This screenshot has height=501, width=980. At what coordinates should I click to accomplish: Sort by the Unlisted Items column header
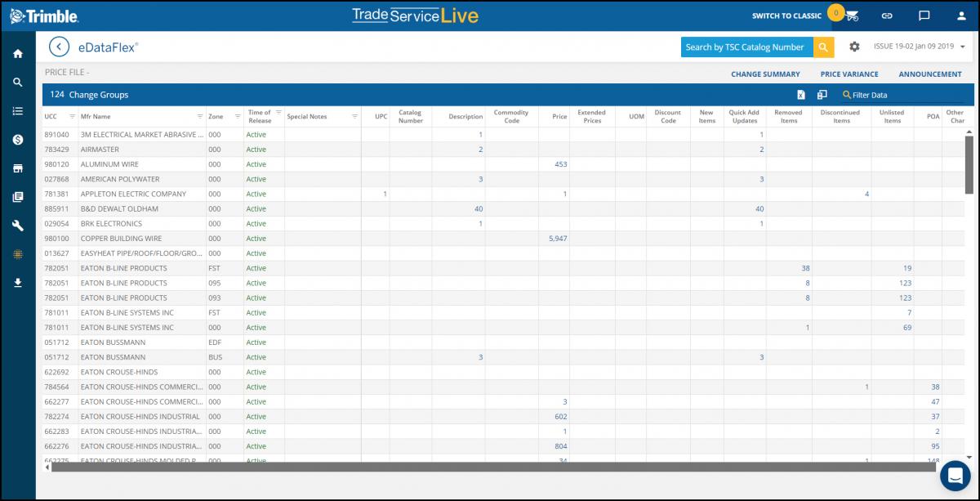[892, 117]
